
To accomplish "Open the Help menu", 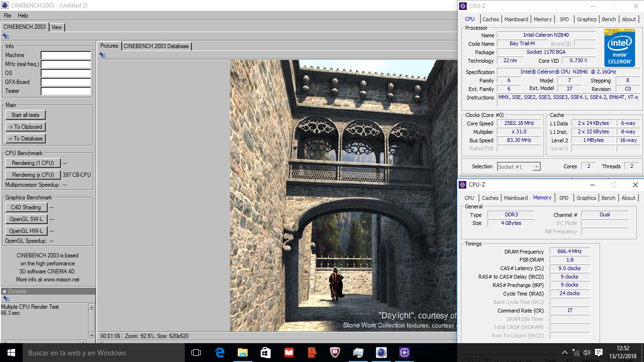I will 23,16.
